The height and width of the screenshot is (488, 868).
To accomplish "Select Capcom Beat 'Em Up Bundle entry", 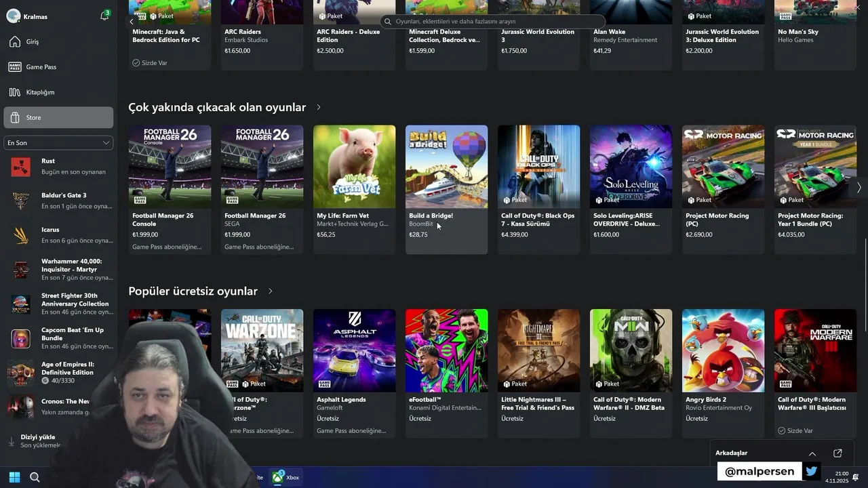I will coord(58,338).
